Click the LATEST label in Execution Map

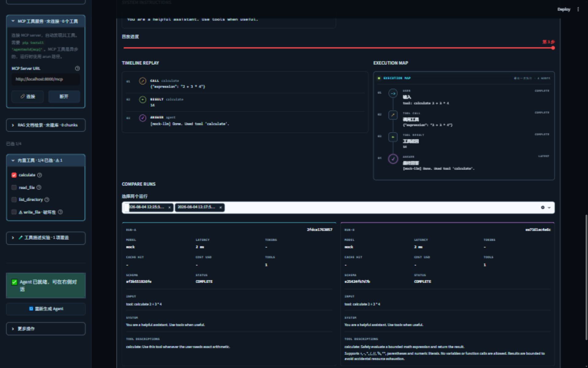[544, 156]
